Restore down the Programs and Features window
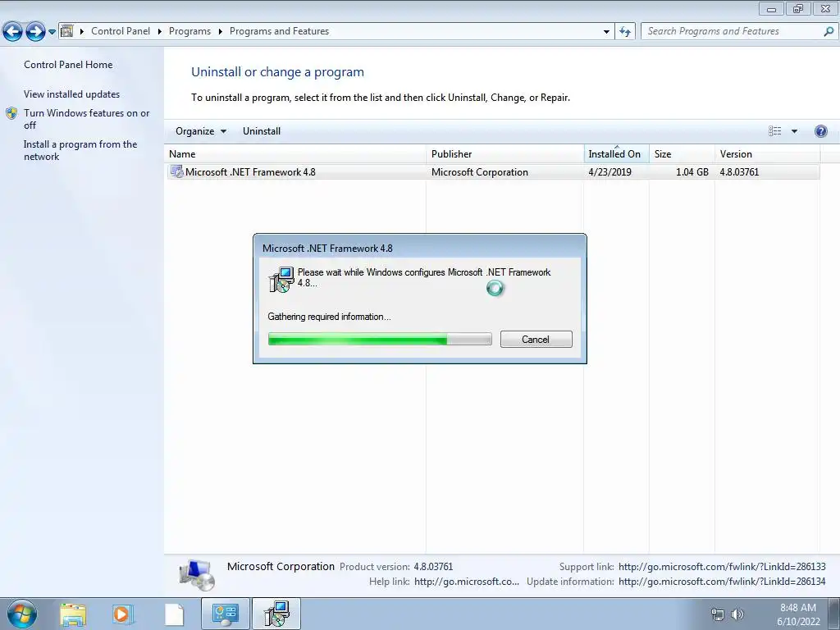Viewport: 840px width, 630px height. coord(798,8)
